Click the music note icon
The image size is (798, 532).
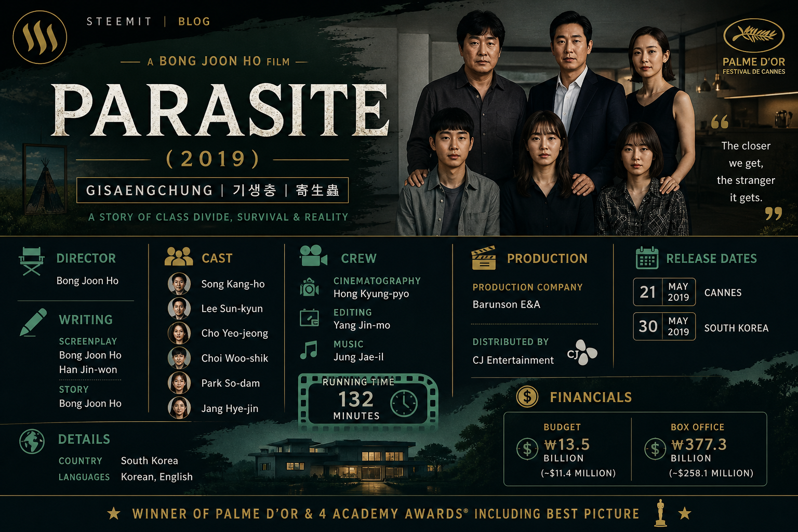tap(309, 350)
